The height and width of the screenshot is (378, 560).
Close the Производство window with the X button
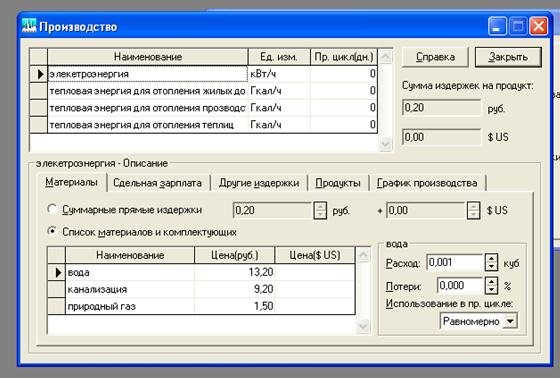coord(539,26)
